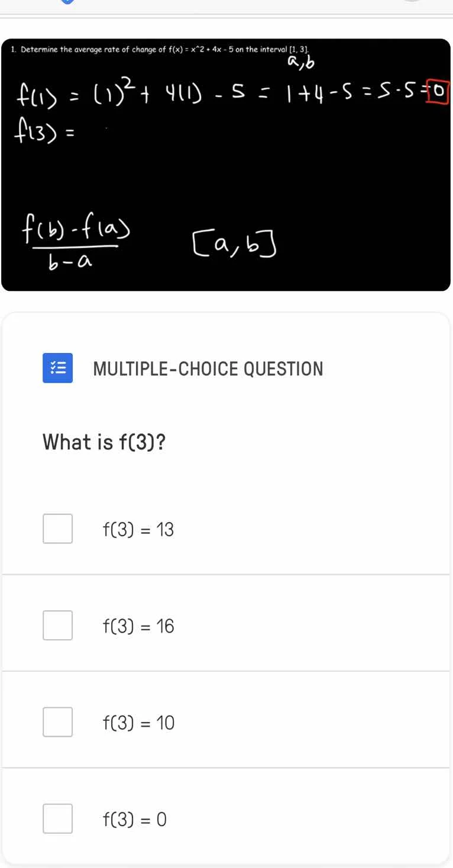Click the question text What is f(3)?
This screenshot has width=453, height=868.
[x=104, y=442]
